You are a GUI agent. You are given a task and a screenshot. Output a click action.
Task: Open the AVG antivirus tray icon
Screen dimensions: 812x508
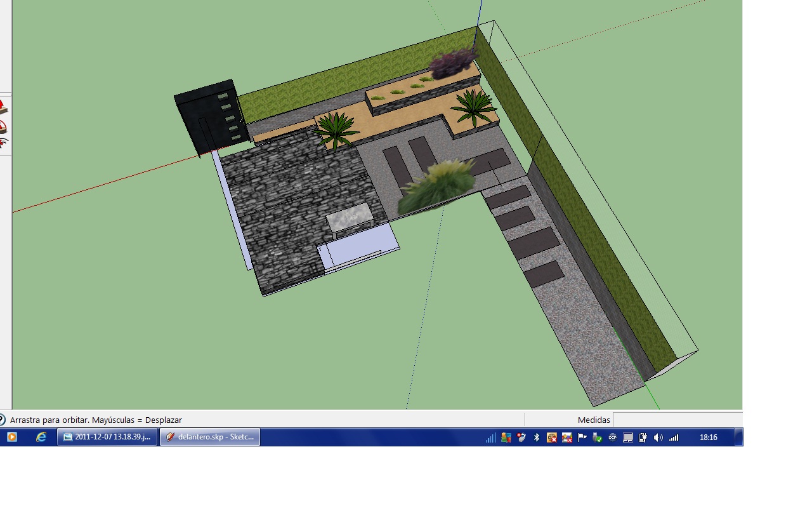tap(506, 438)
